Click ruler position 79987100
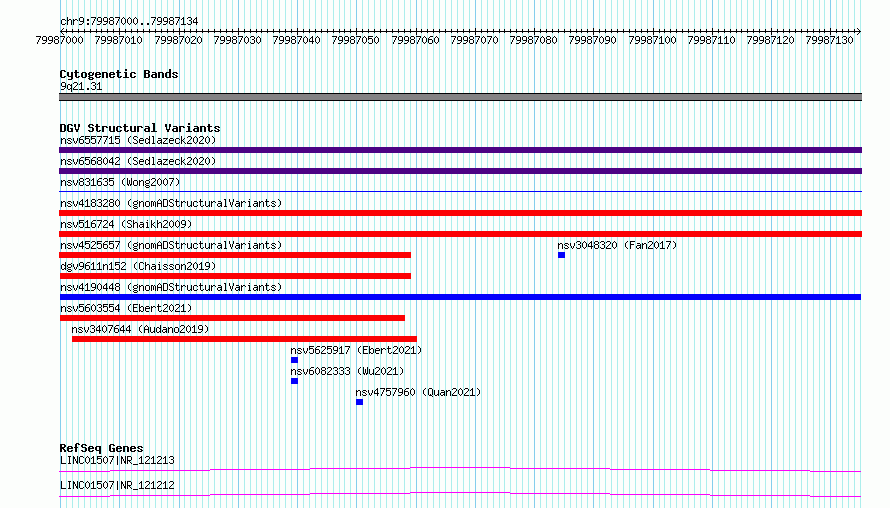This screenshot has width=890, height=508. click(x=652, y=40)
